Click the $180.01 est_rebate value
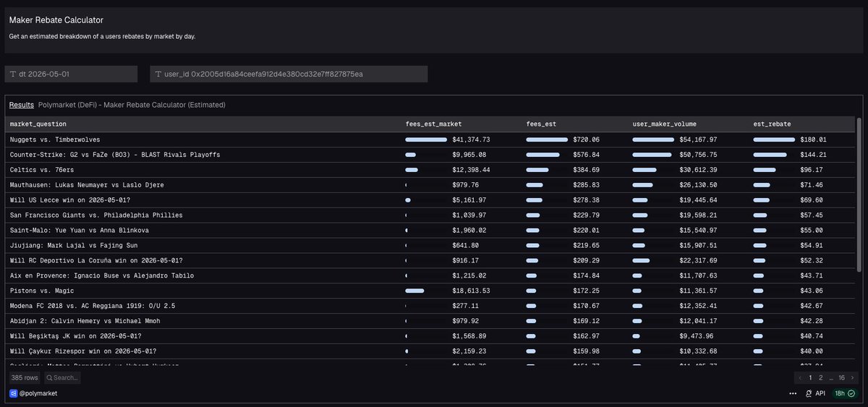Screen dimensions: 868x407 point(813,140)
